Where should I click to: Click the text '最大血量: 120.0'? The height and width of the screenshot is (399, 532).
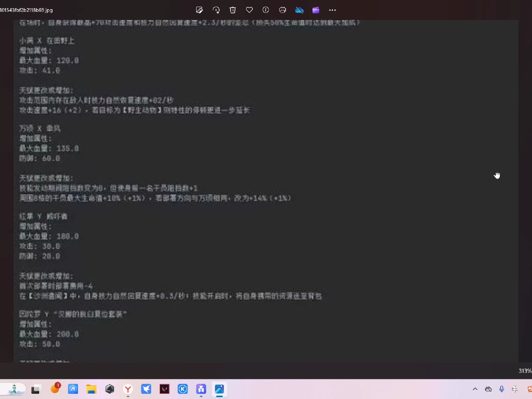point(49,61)
